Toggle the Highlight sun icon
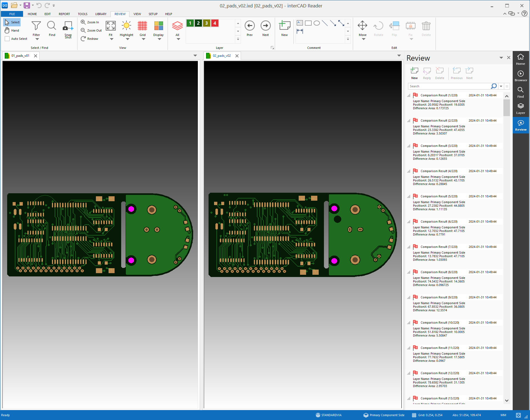Screen dimensions: 530x420 tap(126, 26)
